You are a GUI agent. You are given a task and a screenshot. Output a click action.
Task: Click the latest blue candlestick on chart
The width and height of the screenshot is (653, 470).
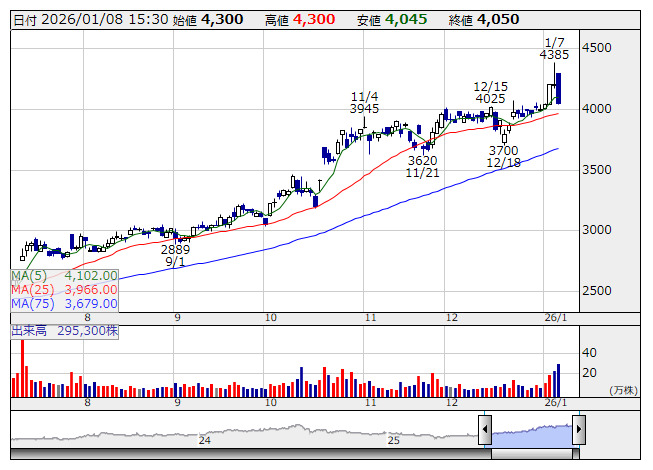pyautogui.click(x=558, y=88)
